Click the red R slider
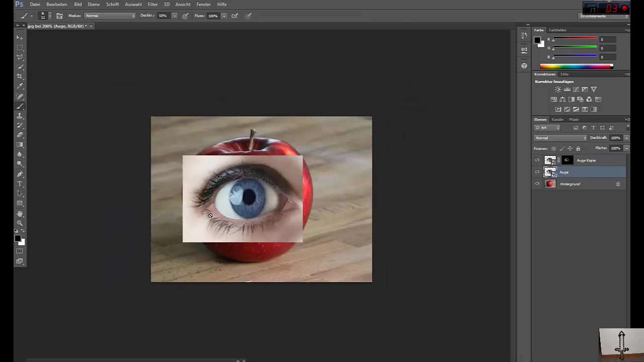The image size is (644, 362). point(575,39)
